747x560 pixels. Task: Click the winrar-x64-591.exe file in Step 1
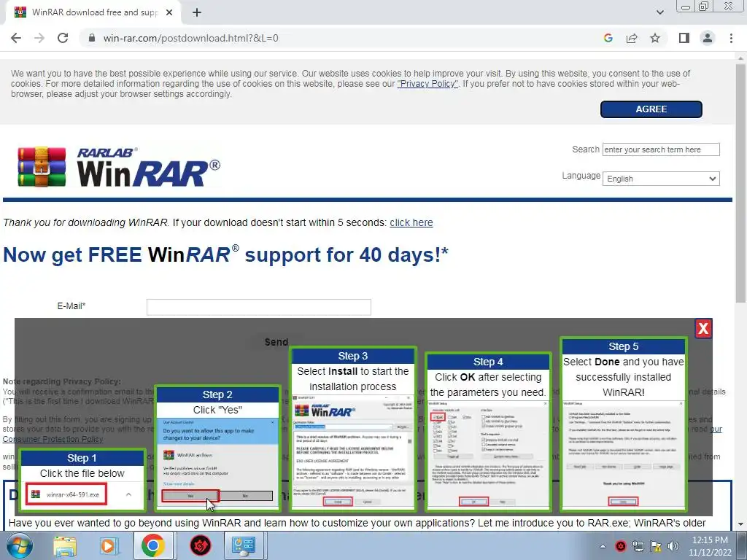pyautogui.click(x=66, y=494)
